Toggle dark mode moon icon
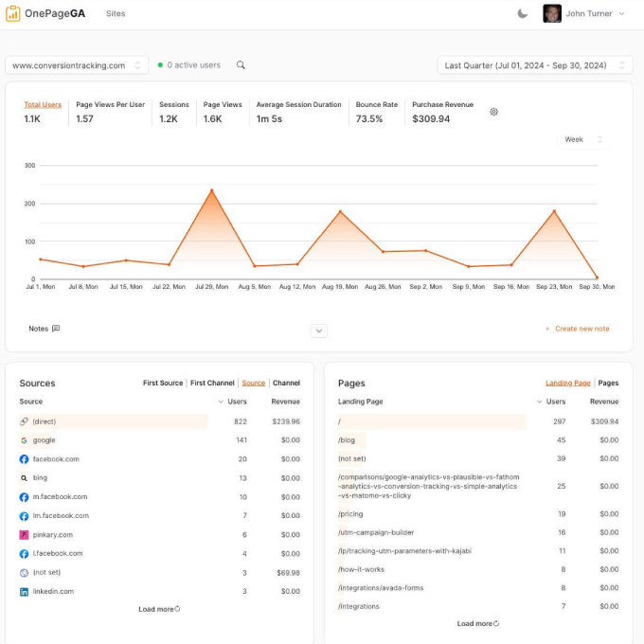 click(523, 13)
